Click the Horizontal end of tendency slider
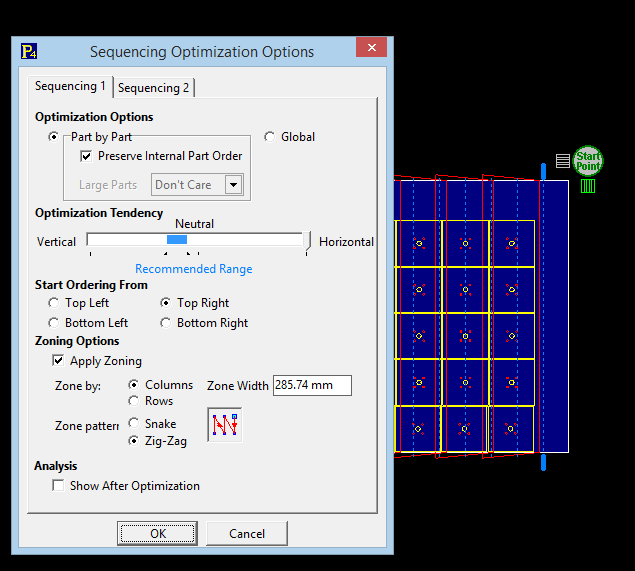The height and width of the screenshot is (571, 635). click(x=346, y=242)
